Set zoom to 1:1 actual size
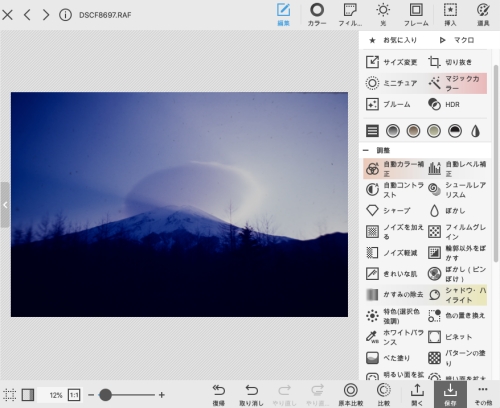This screenshot has height=408, width=500. tap(74, 395)
